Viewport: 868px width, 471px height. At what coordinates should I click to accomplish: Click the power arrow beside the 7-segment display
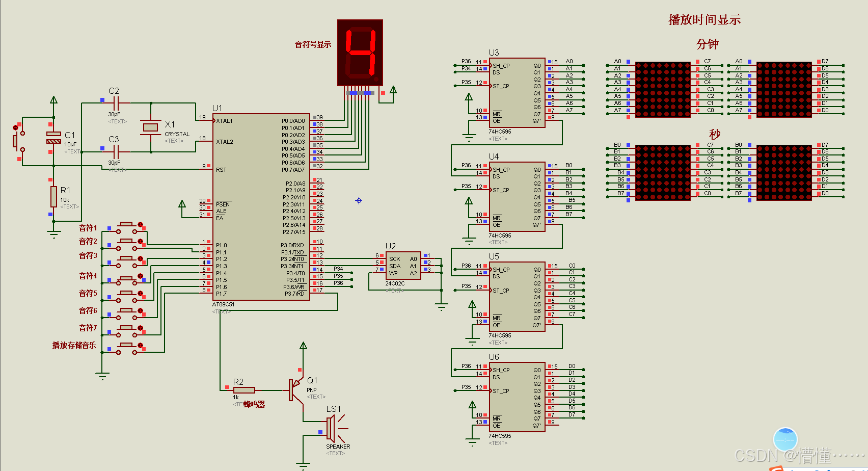coord(393,90)
